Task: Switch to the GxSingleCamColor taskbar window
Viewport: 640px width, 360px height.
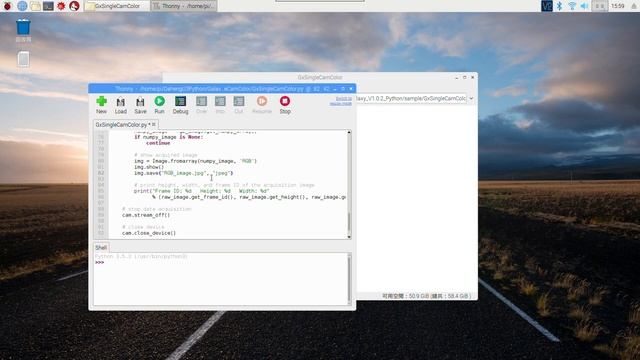Action: point(116,6)
